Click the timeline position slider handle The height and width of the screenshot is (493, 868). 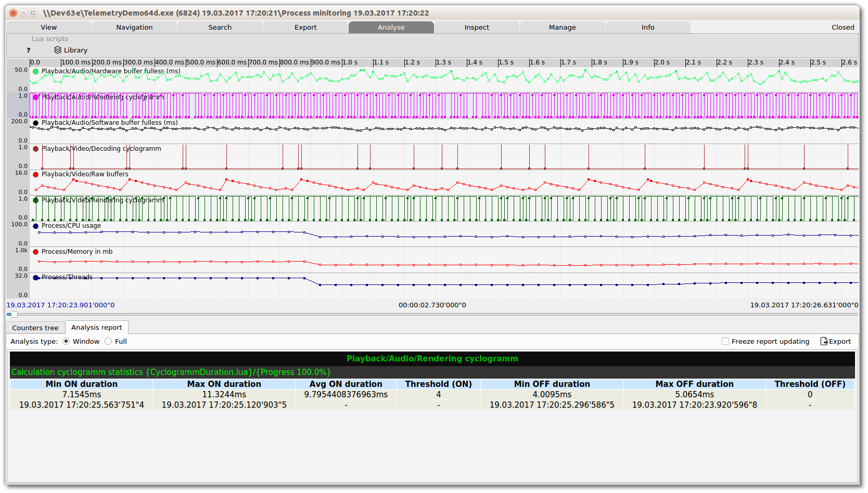(14, 315)
